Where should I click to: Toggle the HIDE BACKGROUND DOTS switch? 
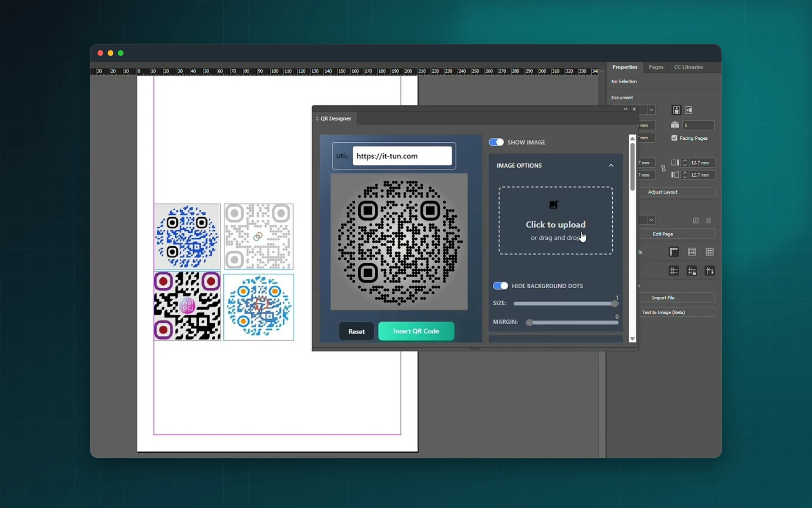point(500,286)
